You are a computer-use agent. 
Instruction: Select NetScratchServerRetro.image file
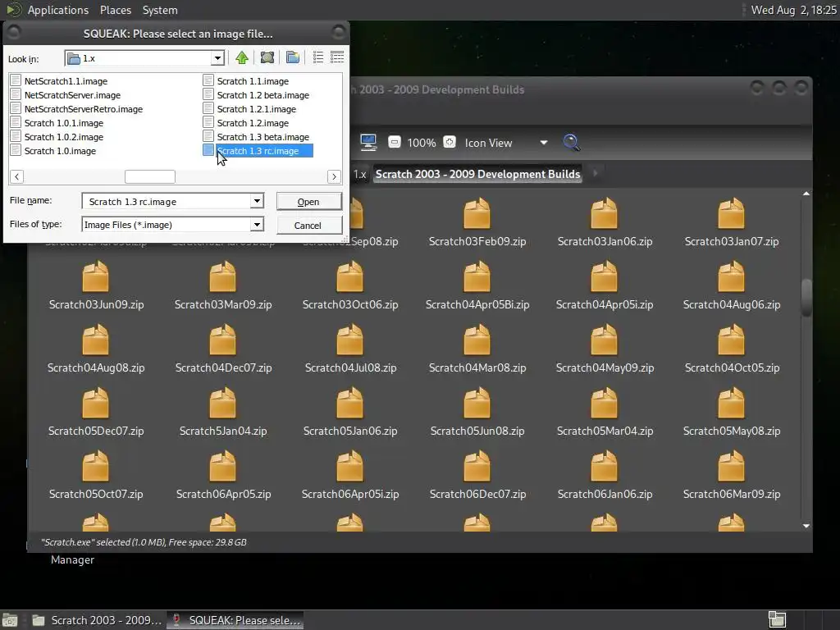coord(84,109)
